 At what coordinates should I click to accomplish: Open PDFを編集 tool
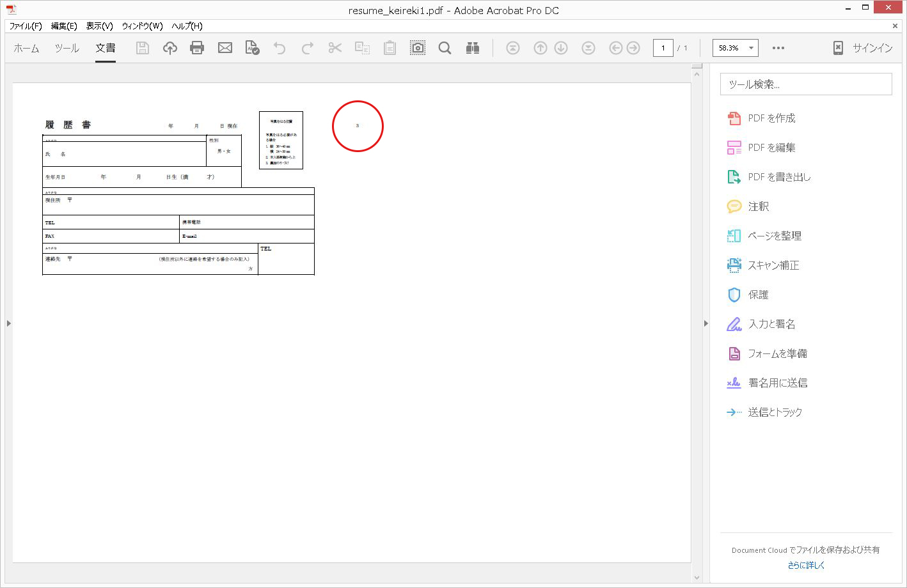[x=771, y=148]
